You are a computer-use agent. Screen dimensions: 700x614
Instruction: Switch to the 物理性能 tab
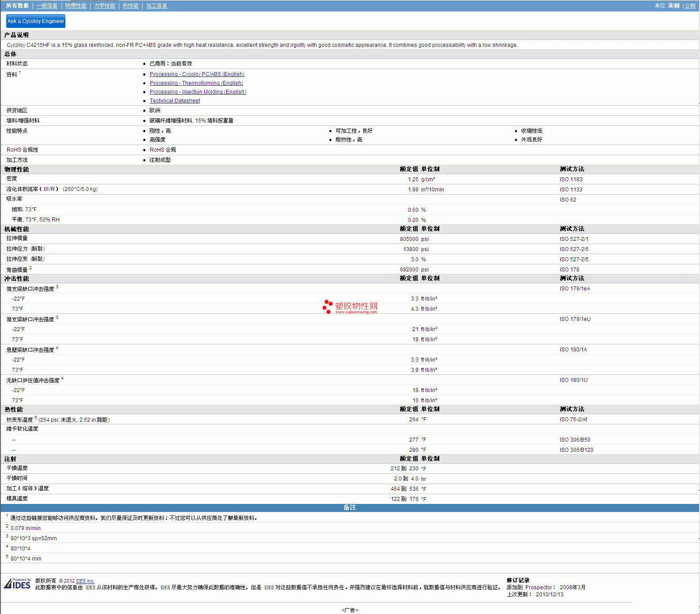coord(76,6)
